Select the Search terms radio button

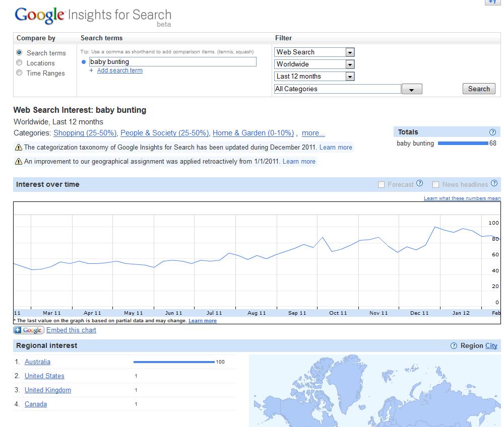click(x=19, y=52)
